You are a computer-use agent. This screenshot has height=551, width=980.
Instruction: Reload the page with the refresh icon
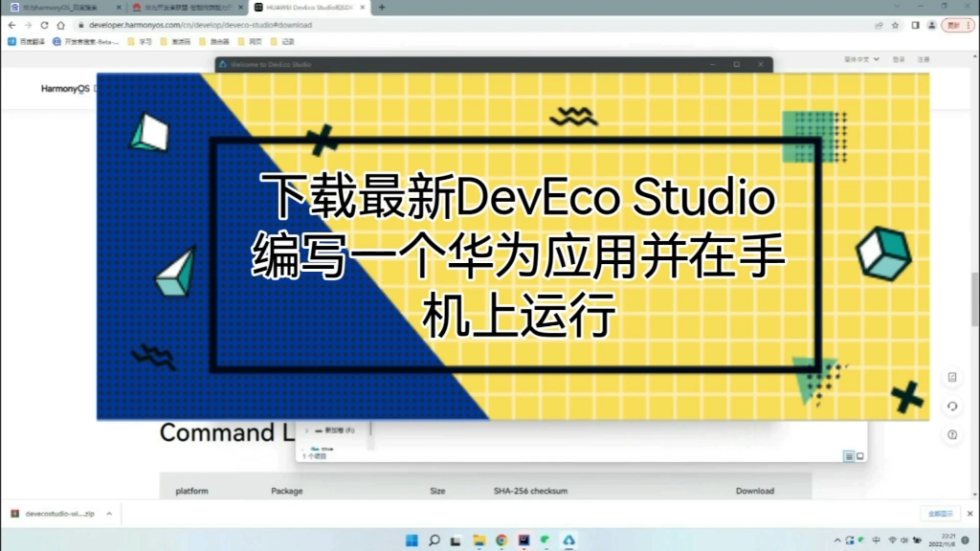44,25
